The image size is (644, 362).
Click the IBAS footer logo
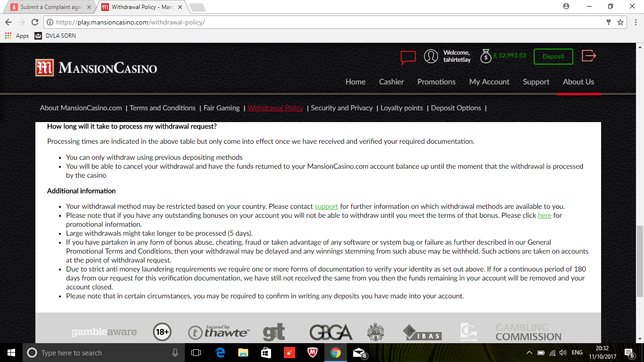pos(422,332)
